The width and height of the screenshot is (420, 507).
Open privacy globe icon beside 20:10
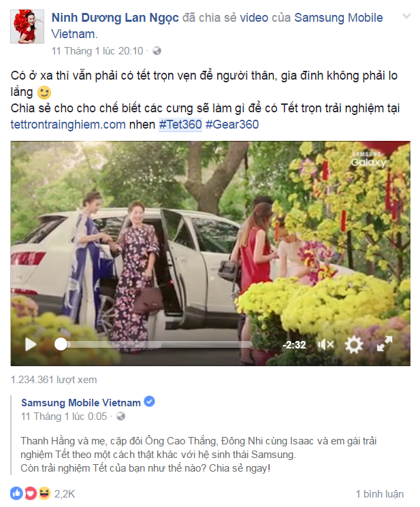[157, 51]
